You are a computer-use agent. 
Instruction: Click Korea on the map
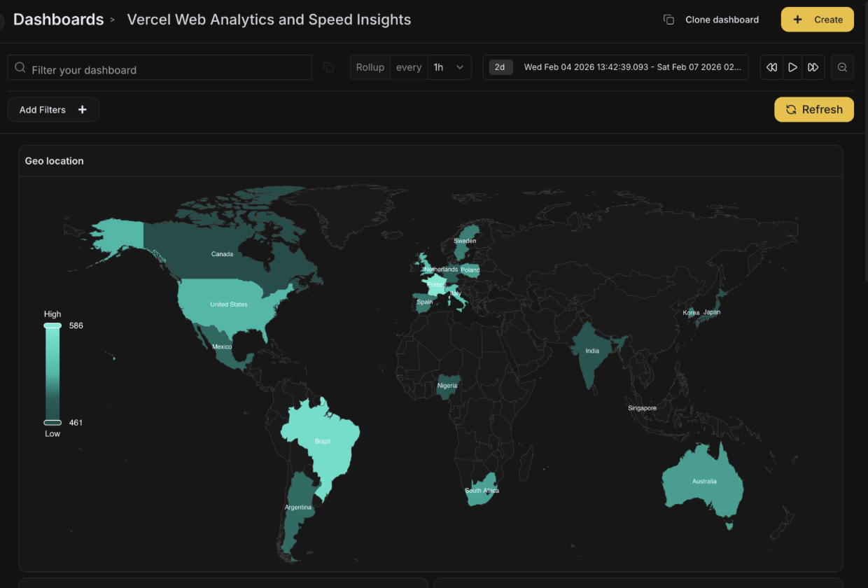(x=691, y=313)
